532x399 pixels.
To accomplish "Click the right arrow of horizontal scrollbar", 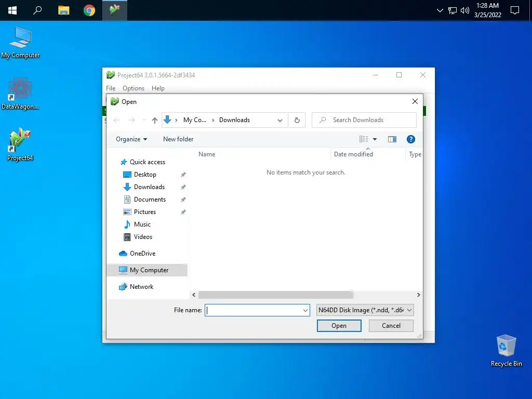I will 418,295.
